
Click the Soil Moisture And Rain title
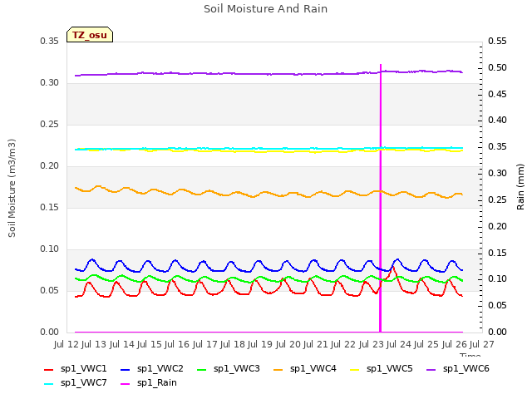click(266, 9)
